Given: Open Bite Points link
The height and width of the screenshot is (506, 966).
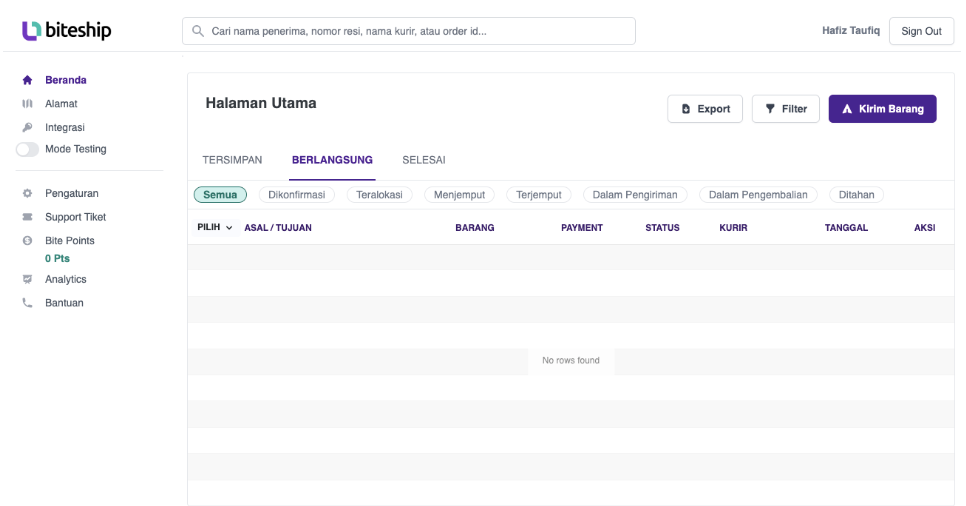Looking at the screenshot, I should coord(70,241).
